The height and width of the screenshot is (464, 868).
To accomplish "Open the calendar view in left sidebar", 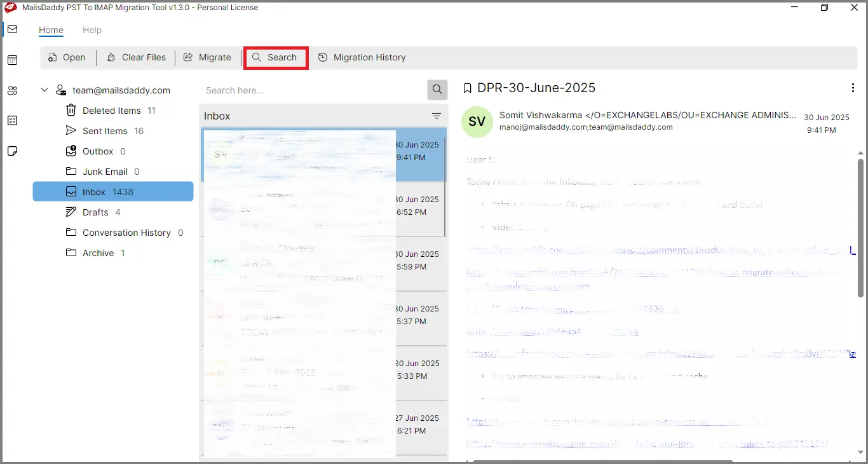I will point(12,60).
